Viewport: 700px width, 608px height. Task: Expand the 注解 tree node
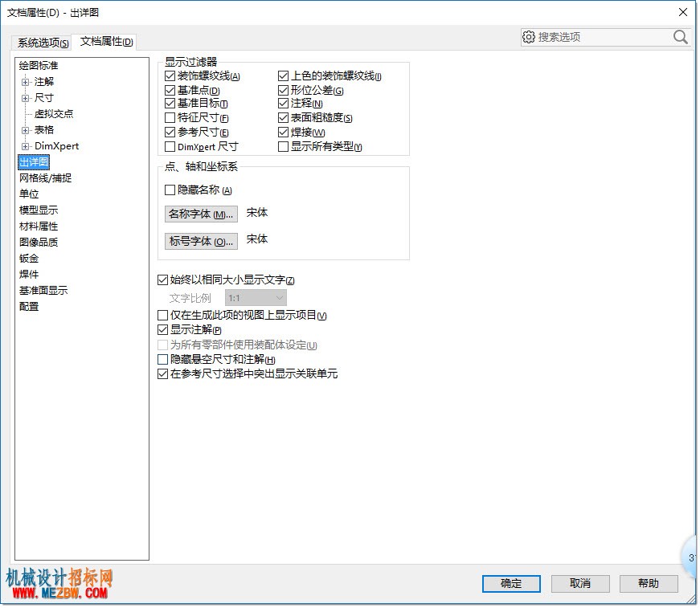click(26, 82)
